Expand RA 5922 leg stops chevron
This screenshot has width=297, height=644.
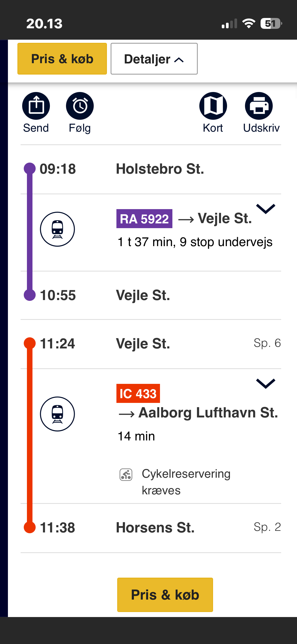coord(266,209)
